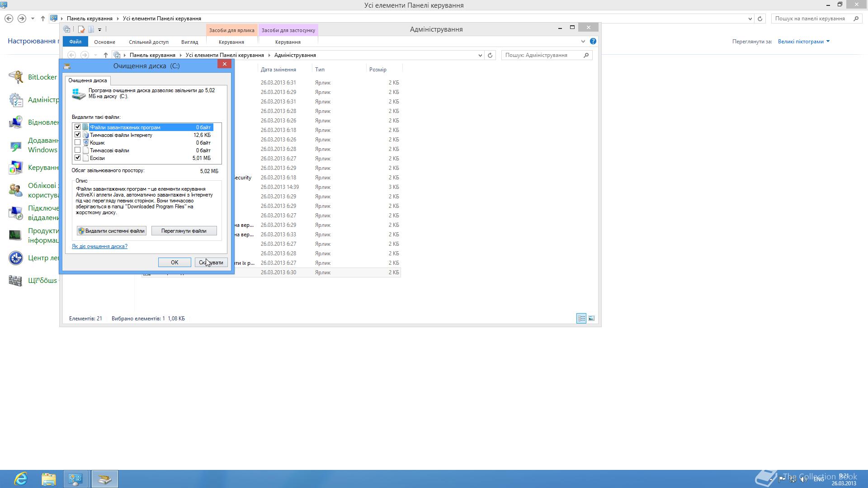Image resolution: width=868 pixels, height=488 pixels.
Task: Click the 'Адміністрування' breadcrumb segment
Action: (x=295, y=55)
